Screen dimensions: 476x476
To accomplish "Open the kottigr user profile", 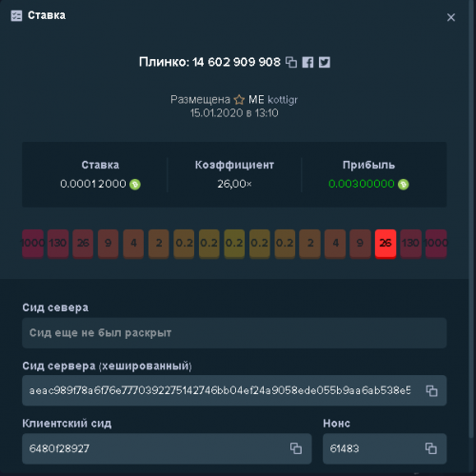I will [x=283, y=100].
